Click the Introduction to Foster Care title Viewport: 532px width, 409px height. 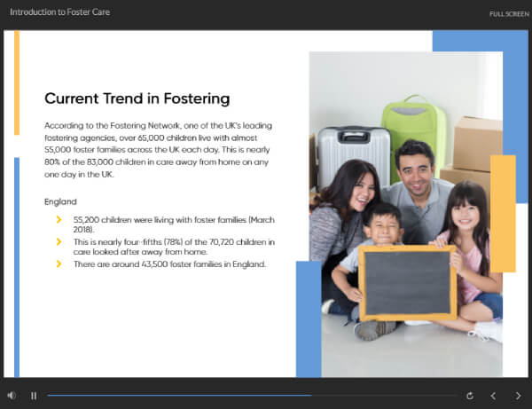(60, 13)
